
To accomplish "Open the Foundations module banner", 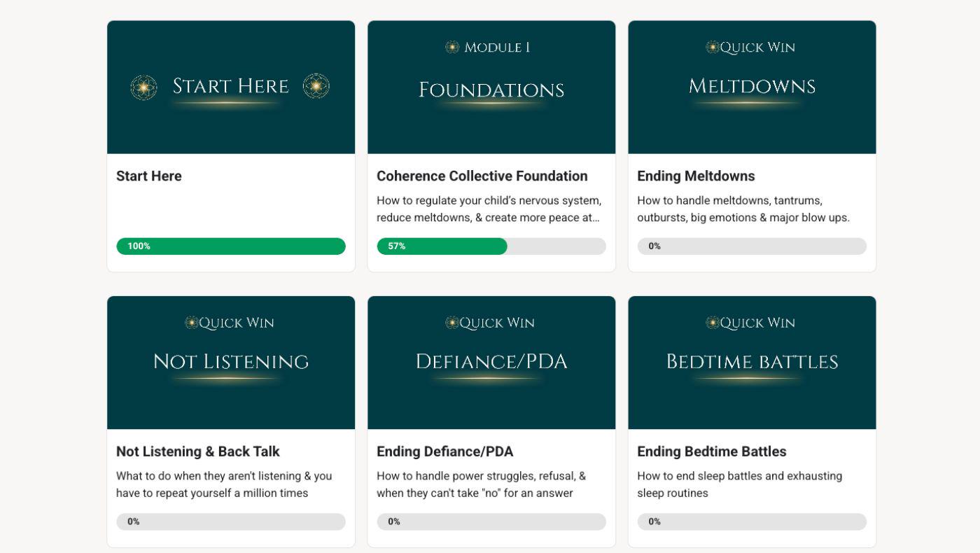I will [x=491, y=87].
